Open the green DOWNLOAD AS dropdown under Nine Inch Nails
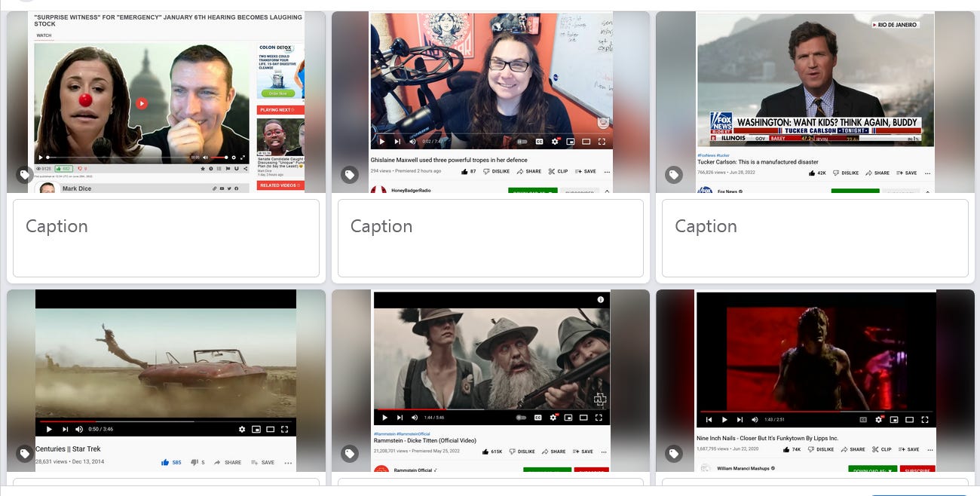This screenshot has width=980, height=496. (x=872, y=470)
